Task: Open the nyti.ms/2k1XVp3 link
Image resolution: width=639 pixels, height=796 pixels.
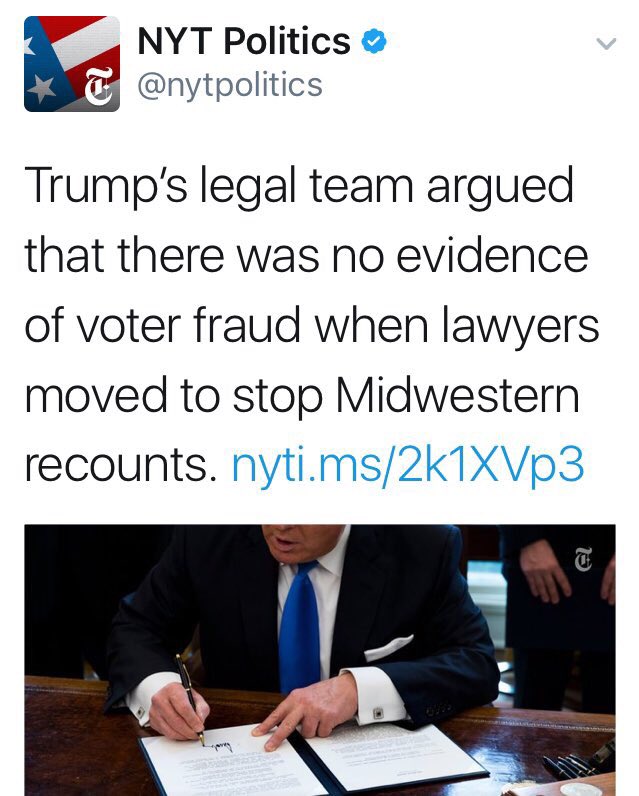Action: coord(408,465)
